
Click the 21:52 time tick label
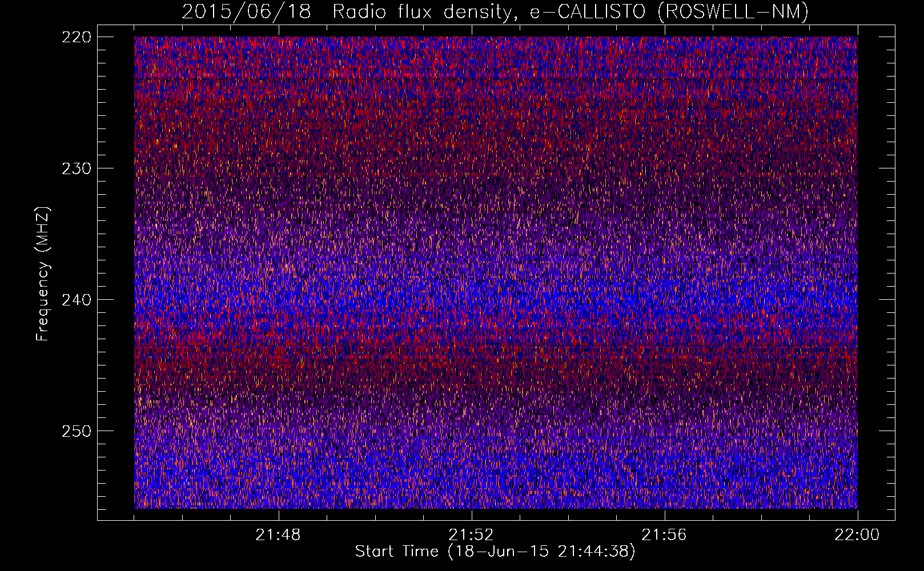coord(471,535)
